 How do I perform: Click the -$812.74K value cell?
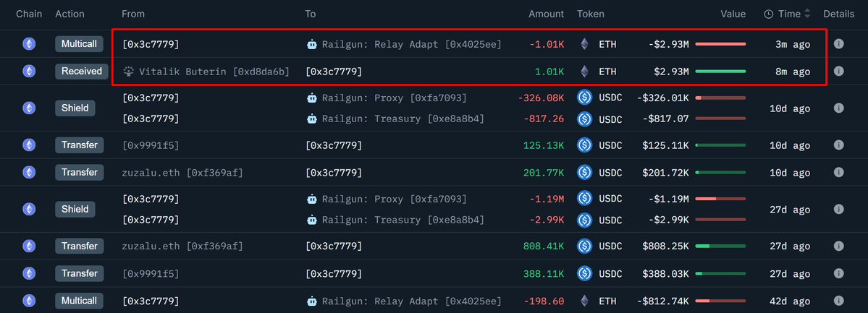(x=662, y=301)
